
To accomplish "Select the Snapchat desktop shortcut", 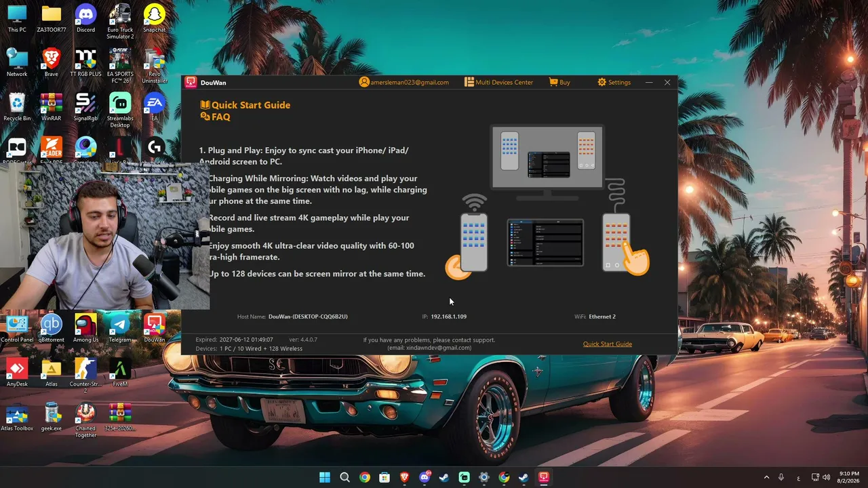I will (155, 19).
